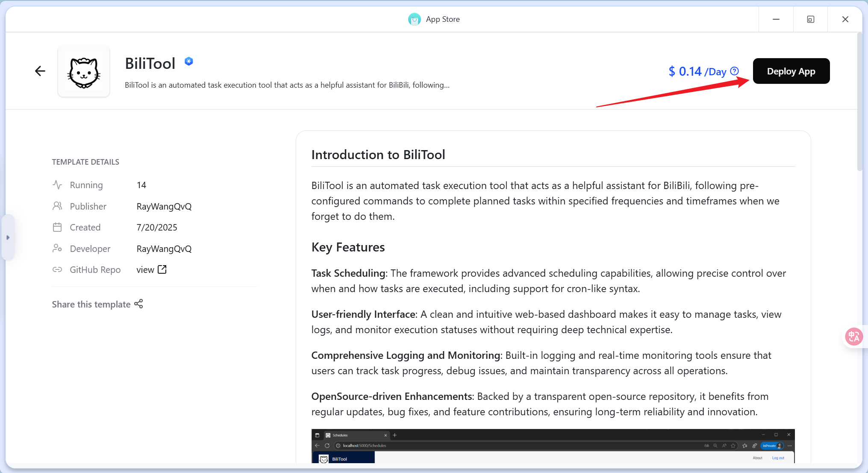Click the Running activity icon
This screenshot has width=868, height=473.
[x=57, y=185]
